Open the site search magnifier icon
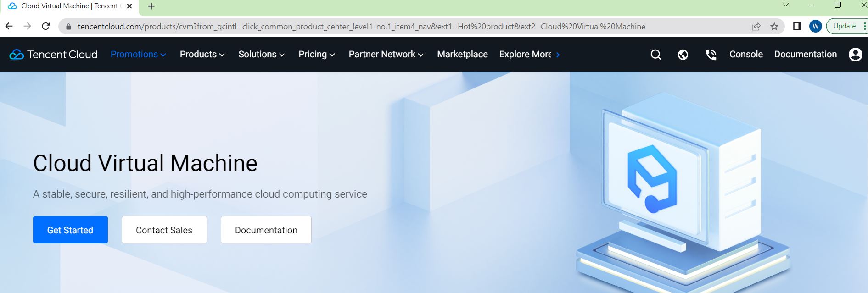Screen dimensions: 868x293 (x=656, y=55)
